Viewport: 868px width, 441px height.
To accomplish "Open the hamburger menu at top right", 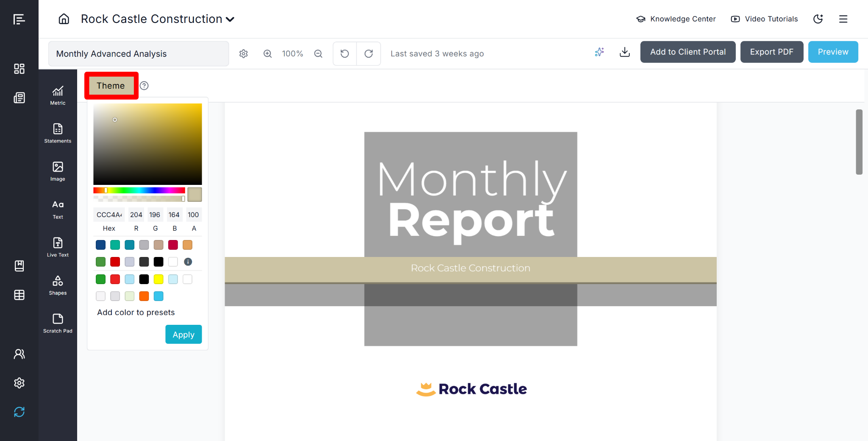I will (843, 19).
